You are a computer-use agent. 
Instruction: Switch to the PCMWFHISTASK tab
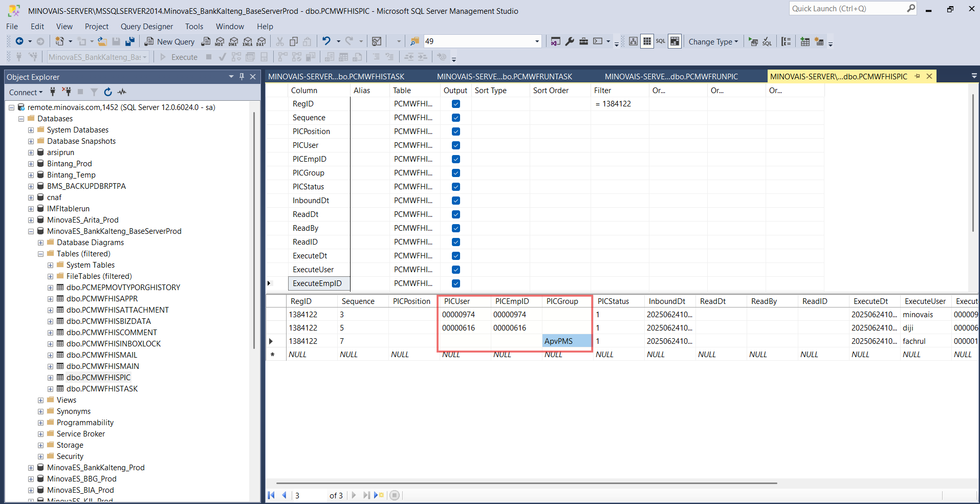pyautogui.click(x=336, y=76)
